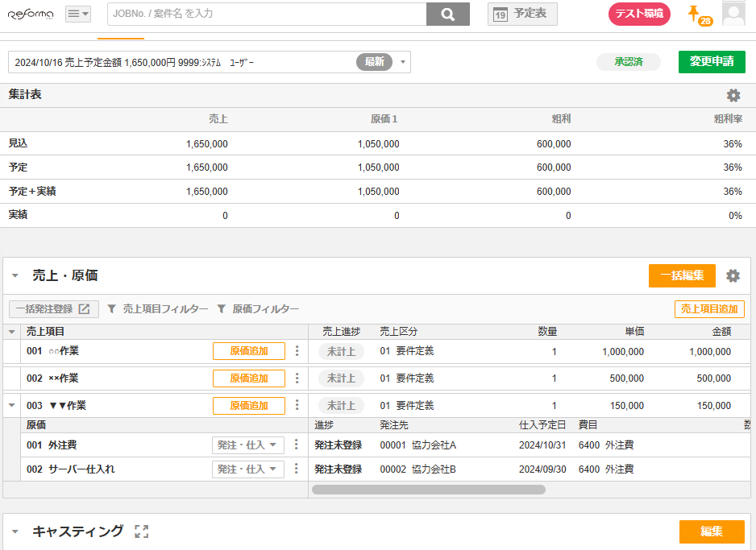
Task: Open the 集計表 settings gear
Action: tap(733, 95)
